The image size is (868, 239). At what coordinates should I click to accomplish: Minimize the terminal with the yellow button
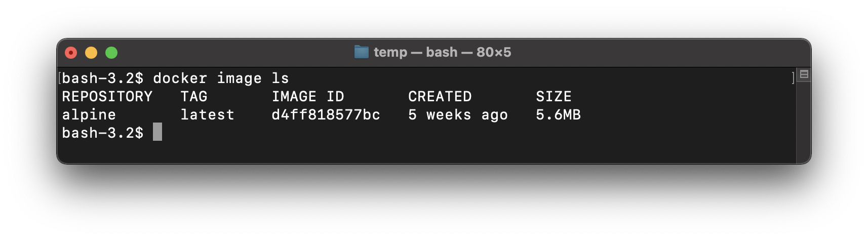click(91, 53)
